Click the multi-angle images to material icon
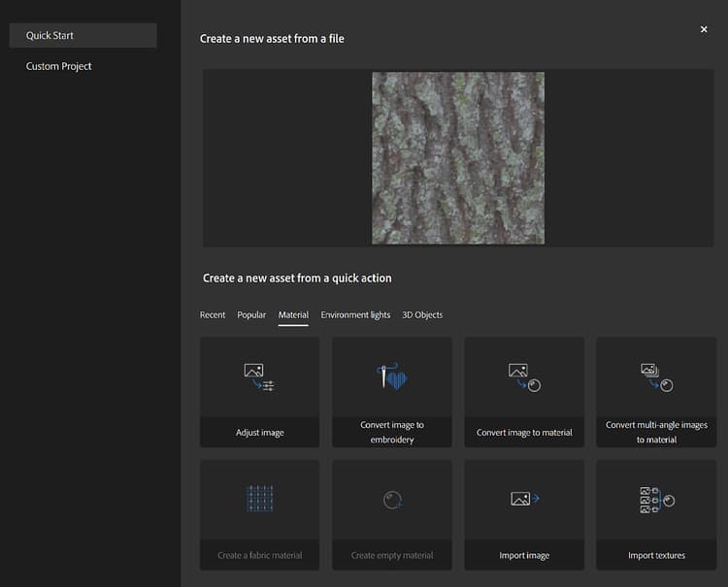Screen dimensions: 728x587 point(656,377)
